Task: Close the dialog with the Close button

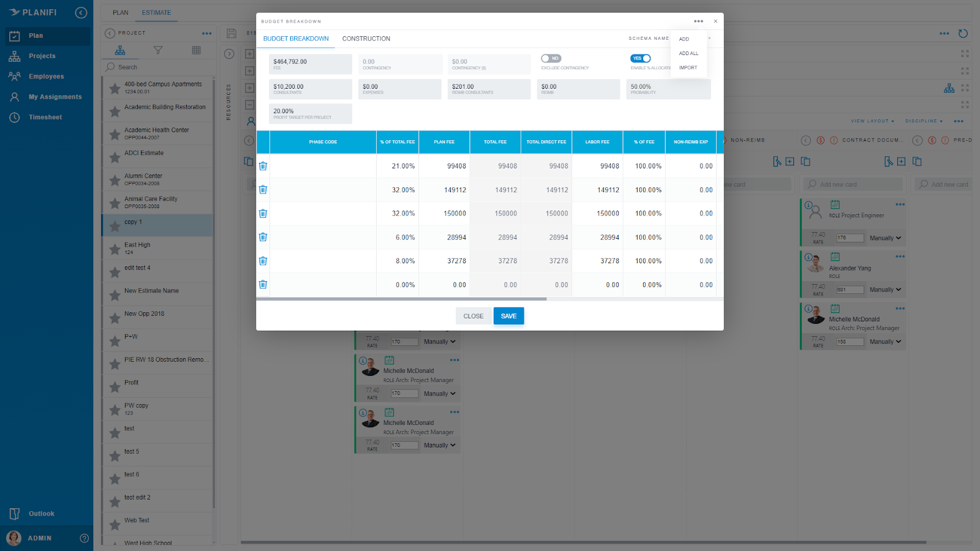Action: [473, 315]
